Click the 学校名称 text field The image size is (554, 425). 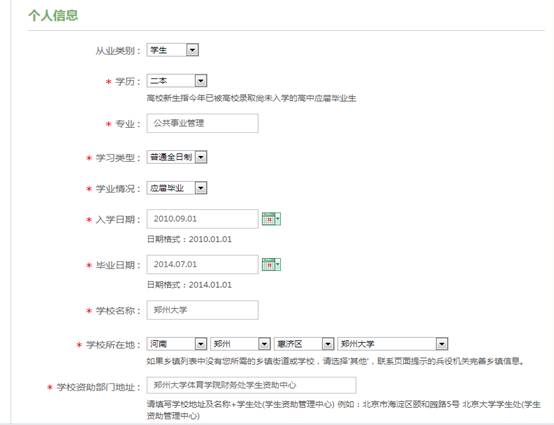coord(202,310)
